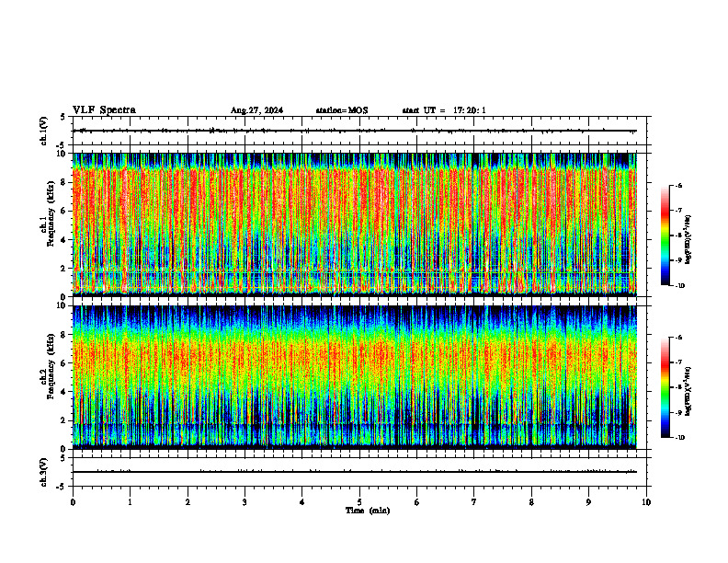Click time axis tick label "9"
The width and height of the screenshot is (728, 563).
[588, 502]
